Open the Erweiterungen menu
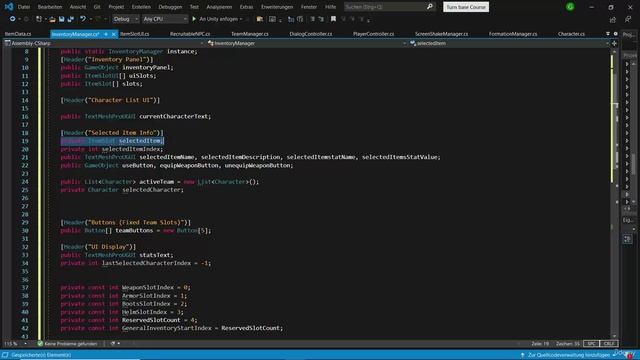640x360 pixels. click(x=277, y=7)
